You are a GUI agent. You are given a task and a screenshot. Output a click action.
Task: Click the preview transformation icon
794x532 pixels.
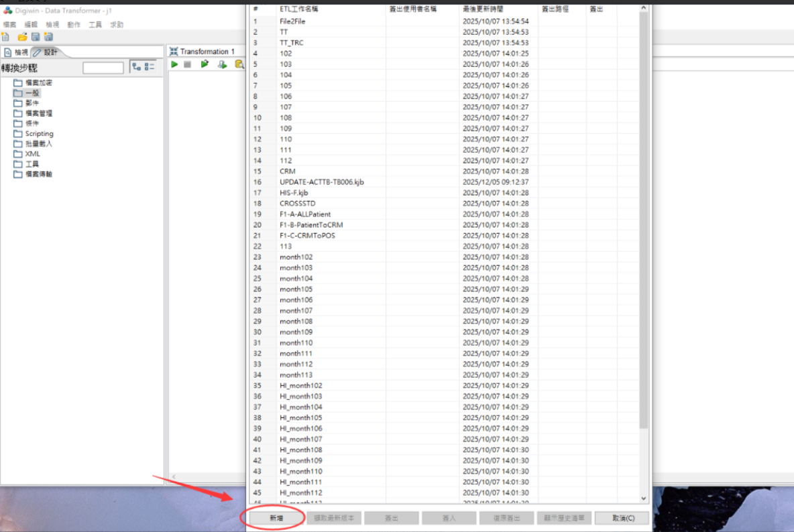click(205, 64)
